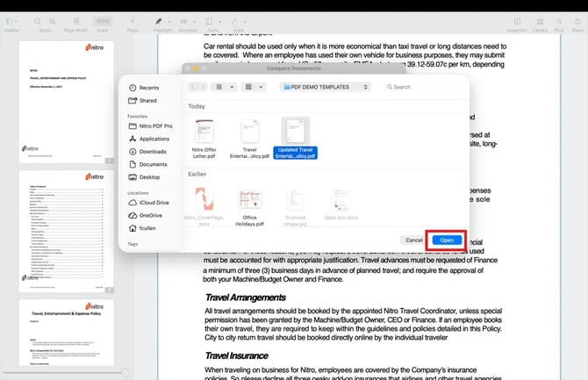Click the Today section header
588x380 pixels.
click(x=197, y=106)
